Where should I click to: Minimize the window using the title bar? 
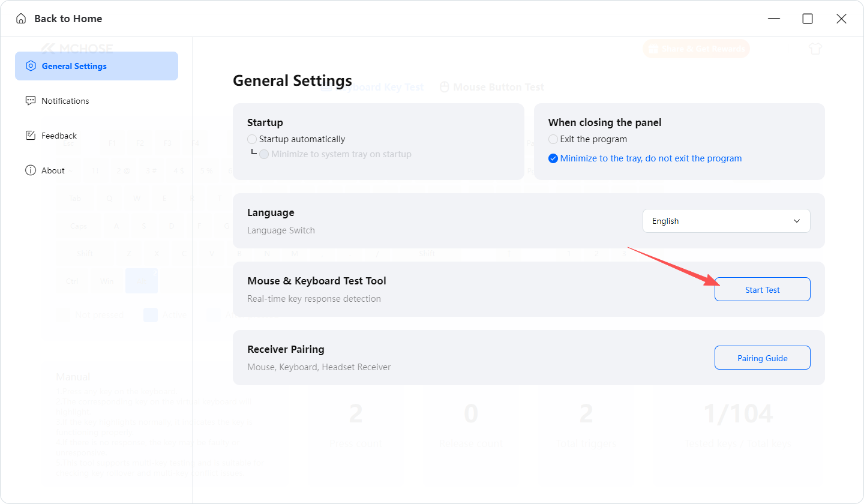tap(774, 19)
